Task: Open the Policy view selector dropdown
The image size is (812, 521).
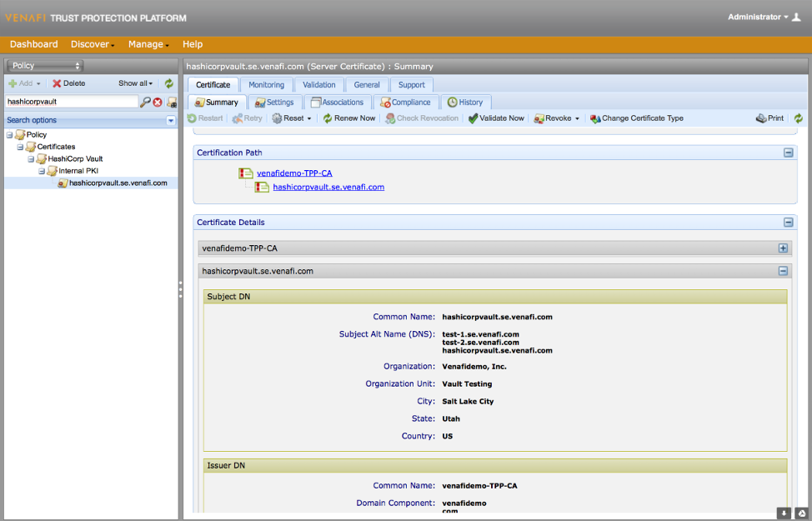Action: (x=44, y=66)
